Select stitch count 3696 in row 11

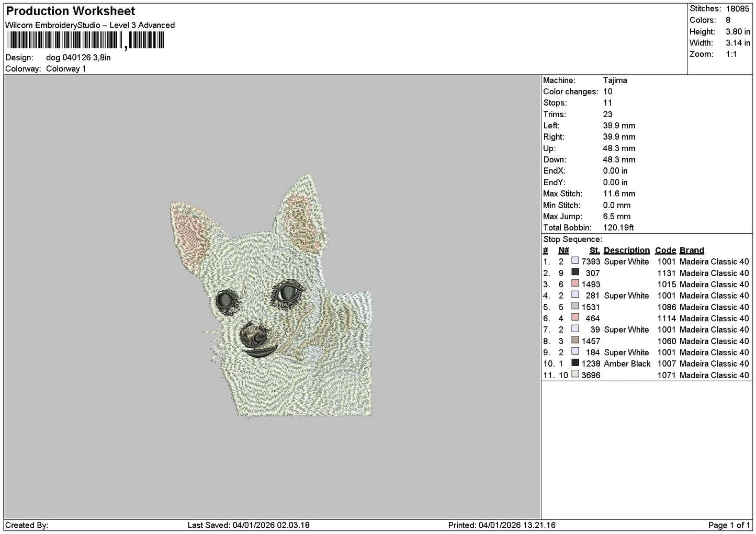tap(591, 375)
